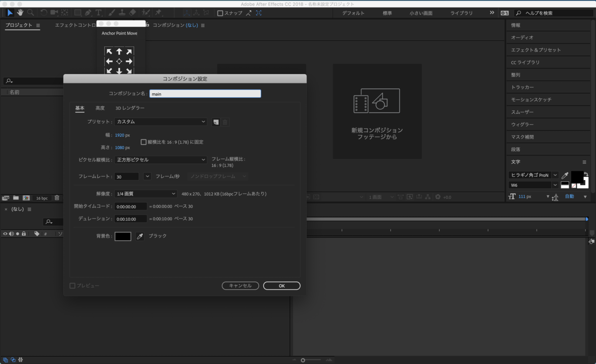Select the Puppet Pin tool
The image size is (596, 364).
[x=158, y=12]
